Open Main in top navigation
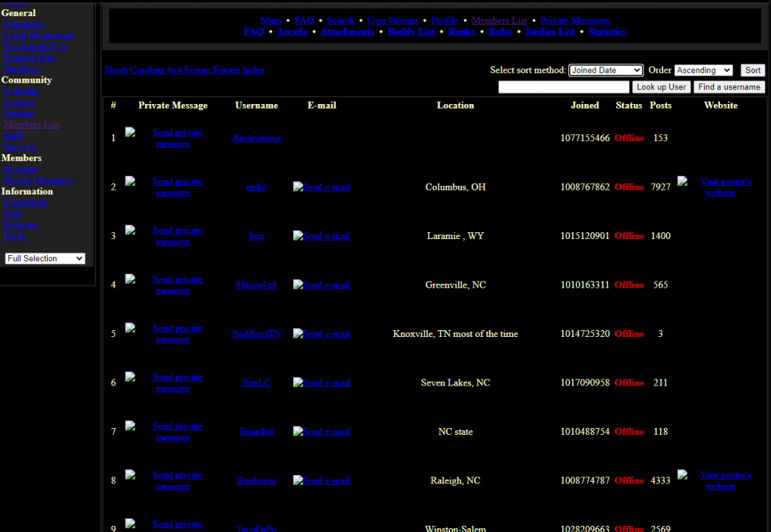Viewport: 771px width, 532px height. pos(271,21)
